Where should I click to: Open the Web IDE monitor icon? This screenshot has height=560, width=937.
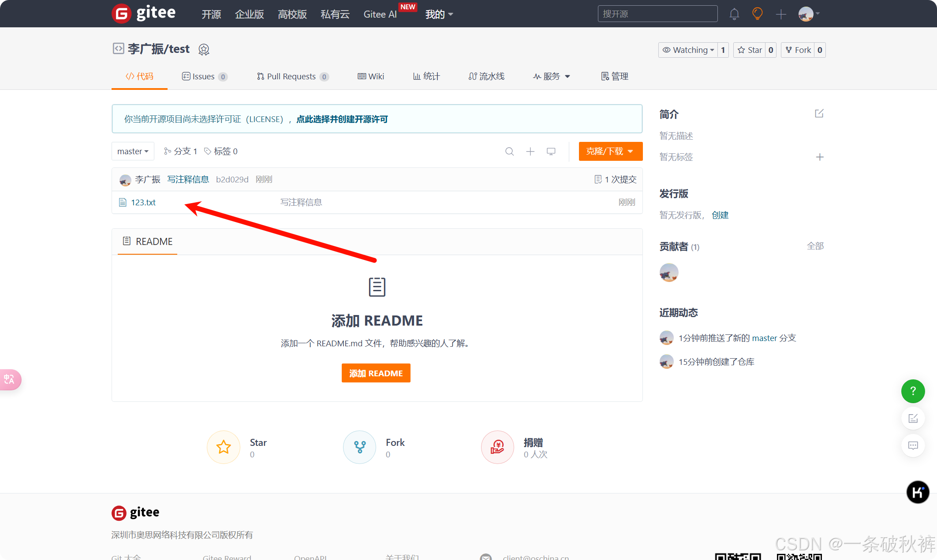tap(551, 152)
